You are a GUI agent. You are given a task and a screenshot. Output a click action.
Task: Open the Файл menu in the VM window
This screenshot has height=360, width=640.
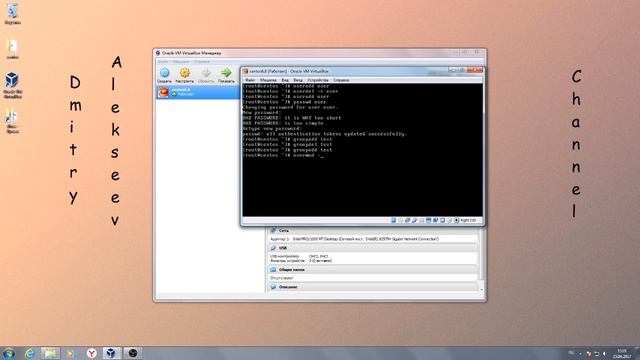250,80
